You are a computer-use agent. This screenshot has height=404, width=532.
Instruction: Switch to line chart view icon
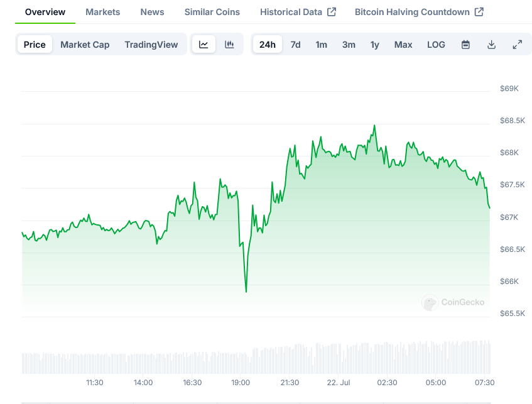click(204, 45)
